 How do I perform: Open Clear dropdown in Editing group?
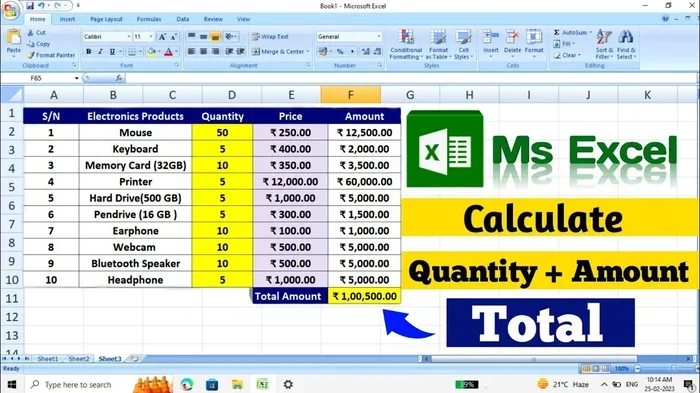pyautogui.click(x=567, y=55)
